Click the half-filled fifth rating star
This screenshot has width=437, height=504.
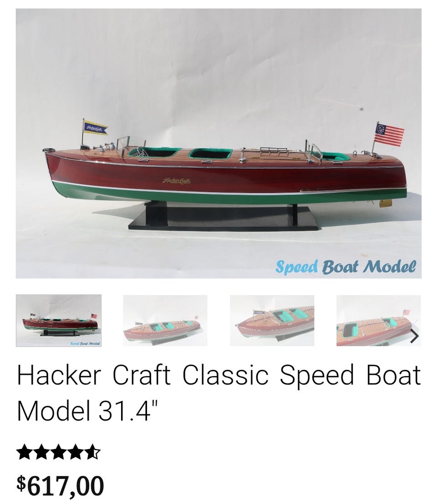click(92, 452)
